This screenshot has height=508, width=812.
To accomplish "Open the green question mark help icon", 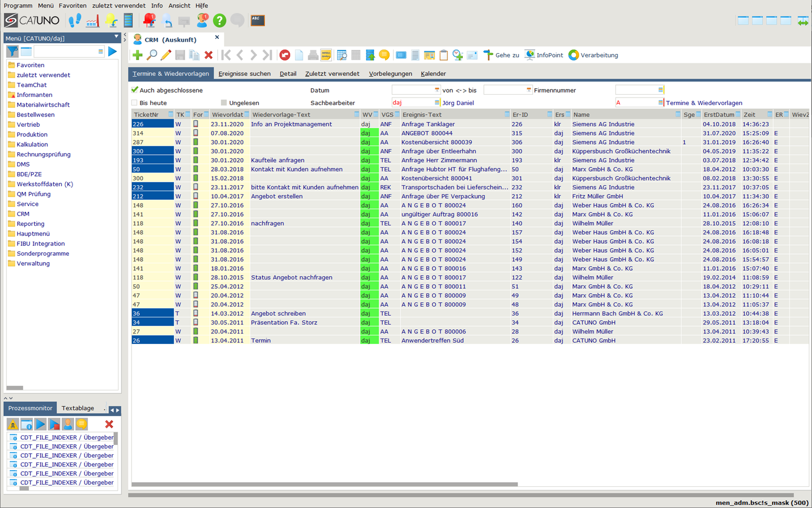I will [219, 21].
